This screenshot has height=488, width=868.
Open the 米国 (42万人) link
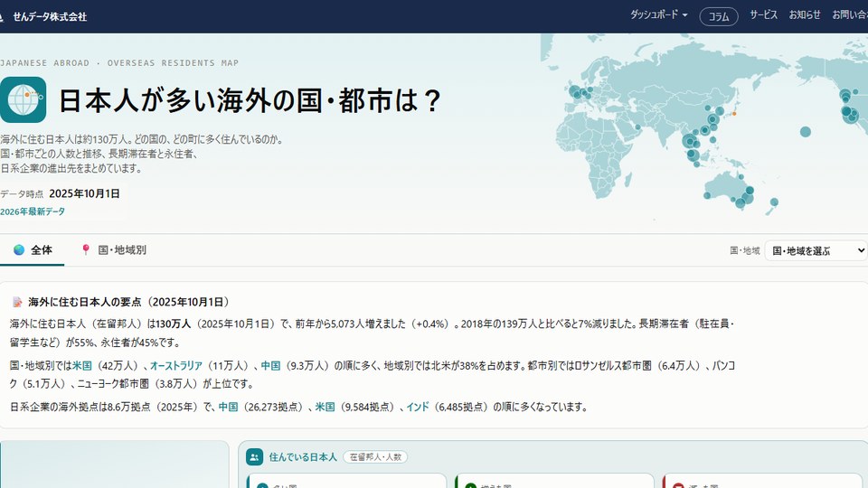click(82, 366)
